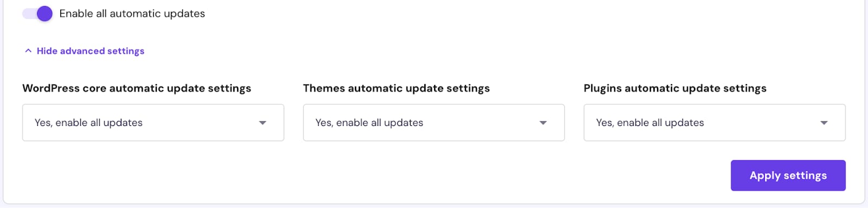
Task: Select "Yes, enable all updates" text in Plugins field
Action: (x=650, y=123)
